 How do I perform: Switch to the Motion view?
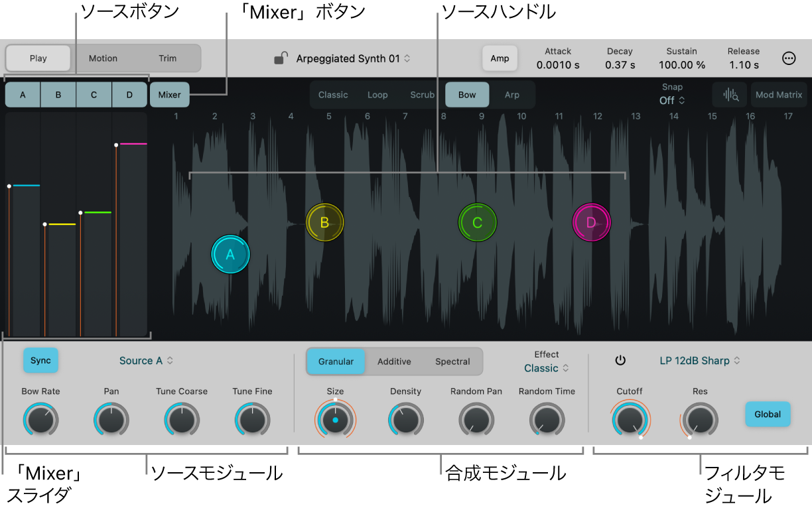point(103,58)
